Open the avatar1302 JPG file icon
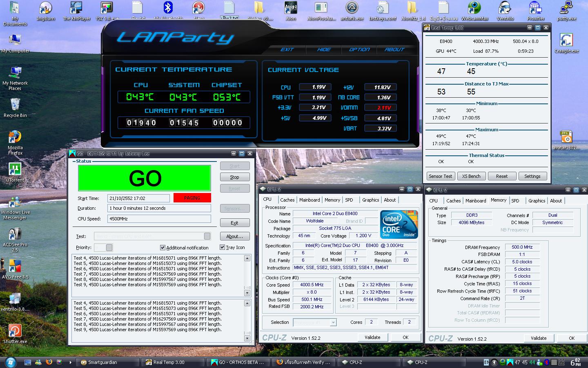Screen dimensions: 588x368 [566, 140]
